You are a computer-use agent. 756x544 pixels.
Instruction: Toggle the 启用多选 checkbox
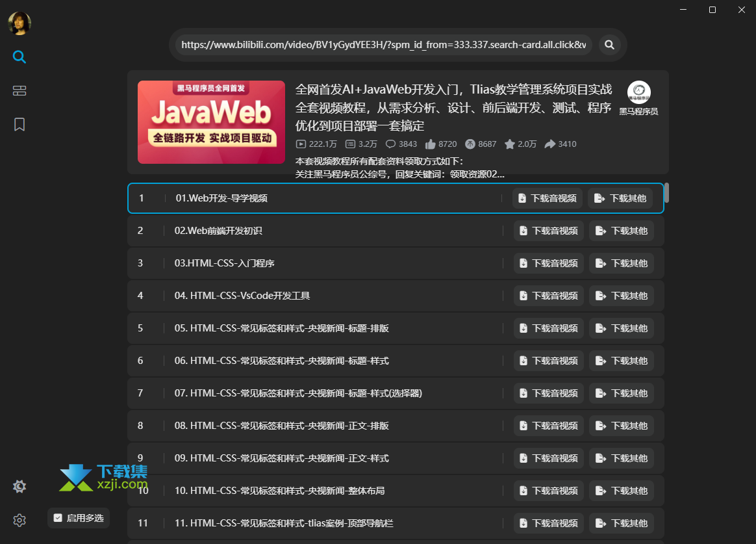tap(58, 518)
